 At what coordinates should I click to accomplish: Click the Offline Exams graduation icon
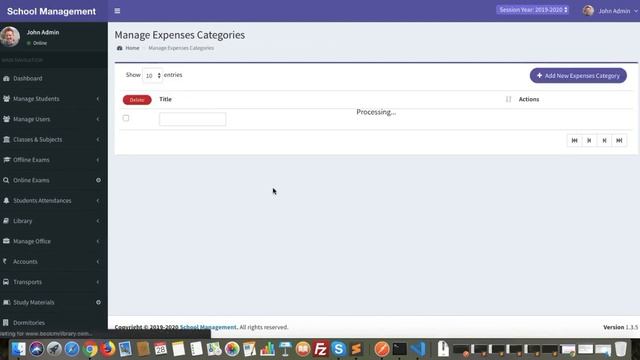click(x=6, y=160)
